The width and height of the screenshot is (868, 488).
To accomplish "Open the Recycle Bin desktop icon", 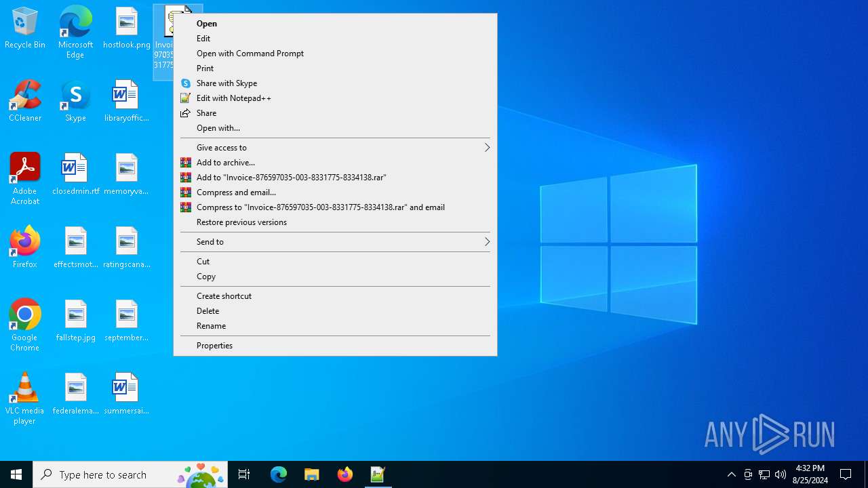I will click(25, 28).
